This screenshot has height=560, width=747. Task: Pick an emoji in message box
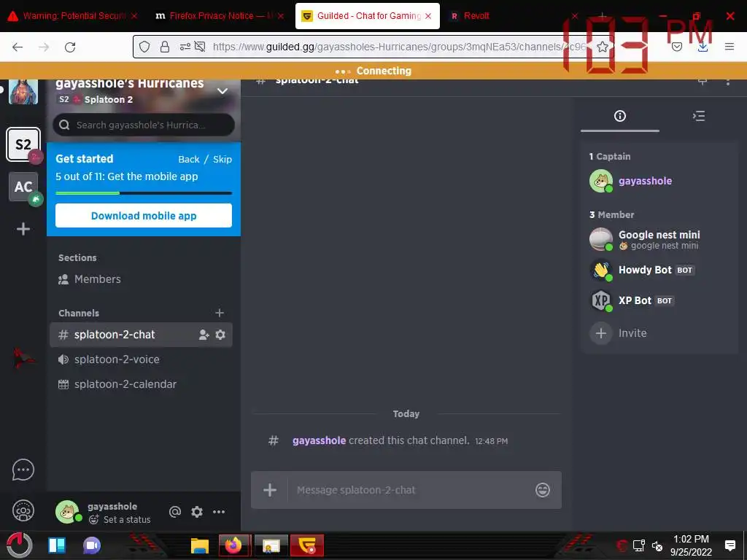point(543,490)
